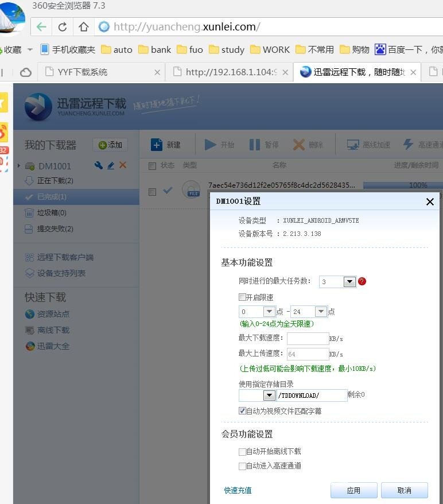The image size is (443, 504).
Task: Click the 离线加速 monitor icon
Action: click(x=353, y=145)
